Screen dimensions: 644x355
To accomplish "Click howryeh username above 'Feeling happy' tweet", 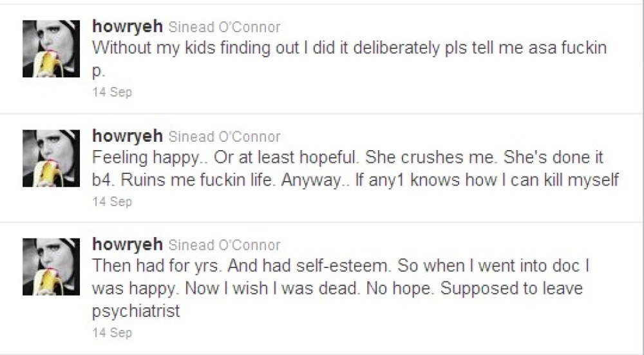I will pyautogui.click(x=127, y=136).
